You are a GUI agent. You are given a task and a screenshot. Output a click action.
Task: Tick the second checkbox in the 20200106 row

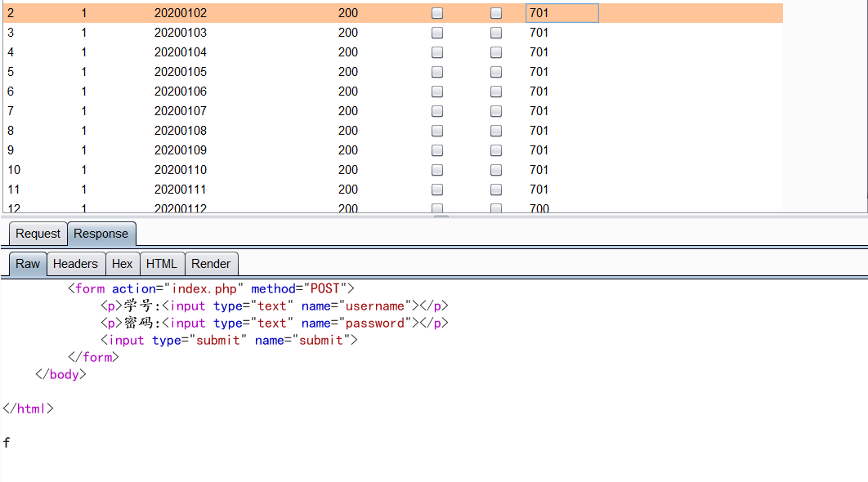496,91
